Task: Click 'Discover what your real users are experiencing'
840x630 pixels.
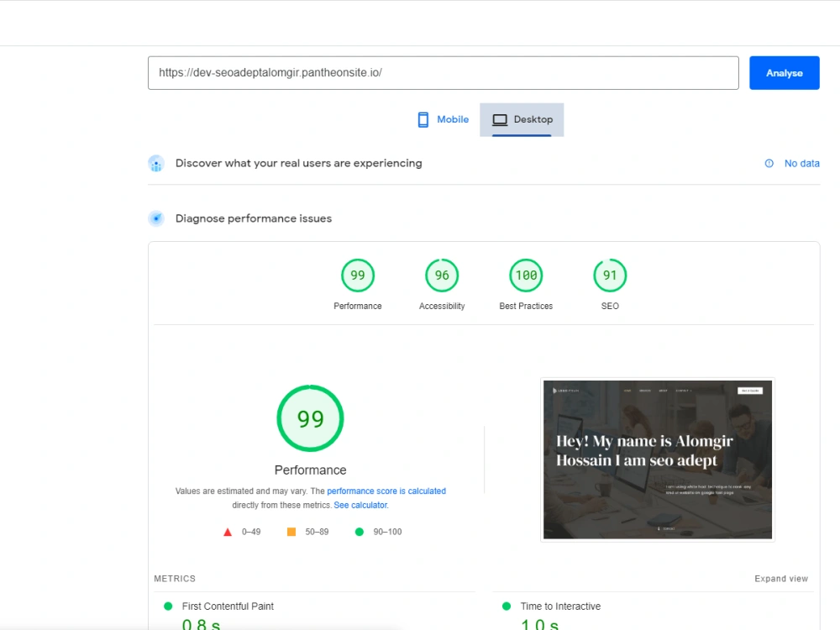Action: pos(298,164)
